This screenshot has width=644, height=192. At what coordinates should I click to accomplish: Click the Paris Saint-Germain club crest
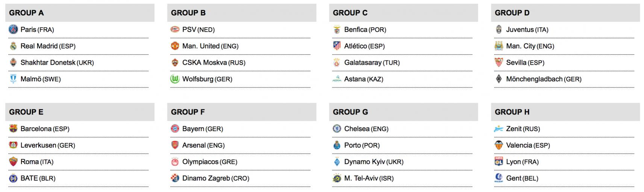tap(13, 29)
